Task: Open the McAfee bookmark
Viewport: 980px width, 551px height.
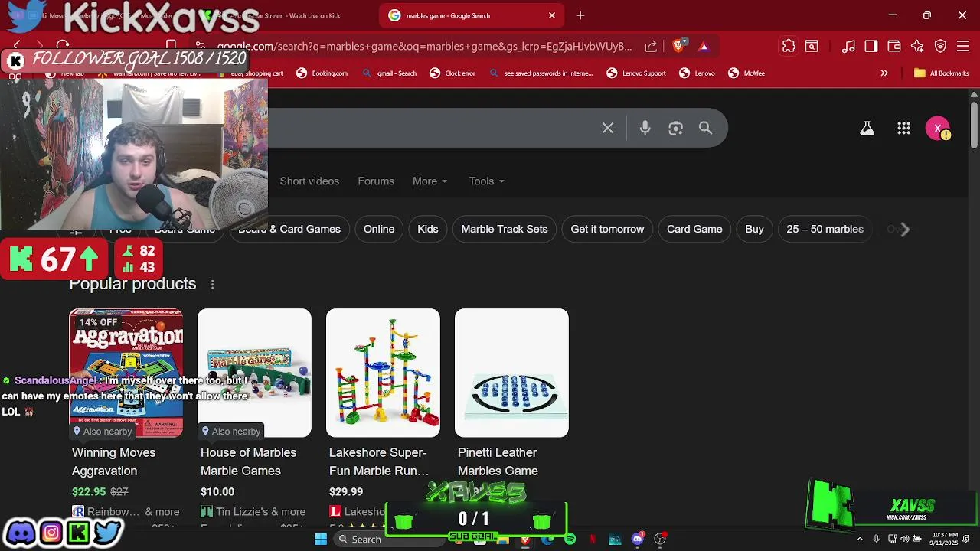Action: tap(746, 73)
